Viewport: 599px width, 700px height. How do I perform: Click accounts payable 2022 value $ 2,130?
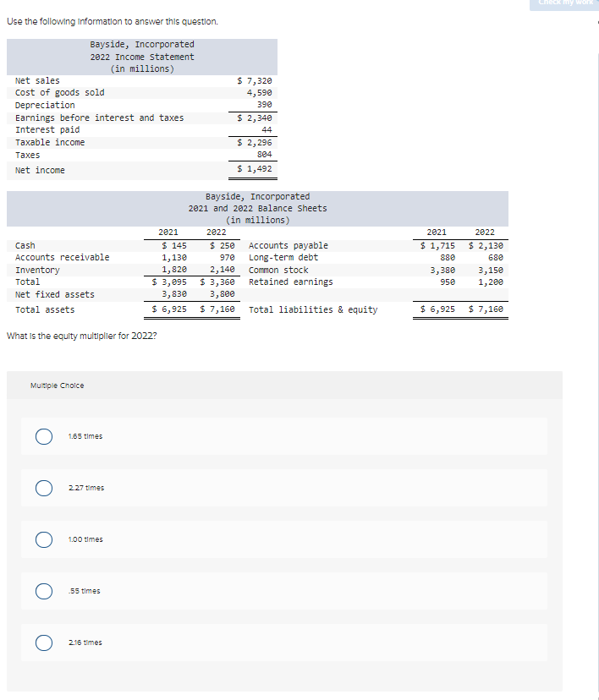click(x=486, y=245)
